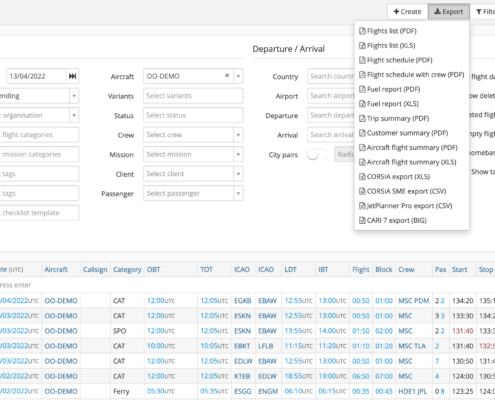Open HDE1 JPL crew link in Ferry row
Image resolution: width=495 pixels, height=400 pixels.
tap(412, 391)
